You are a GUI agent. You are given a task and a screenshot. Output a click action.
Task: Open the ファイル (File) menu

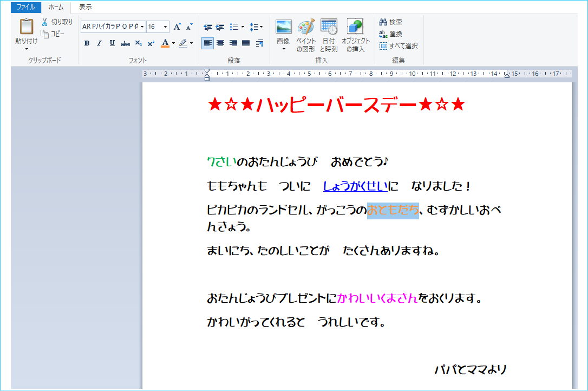click(x=26, y=7)
